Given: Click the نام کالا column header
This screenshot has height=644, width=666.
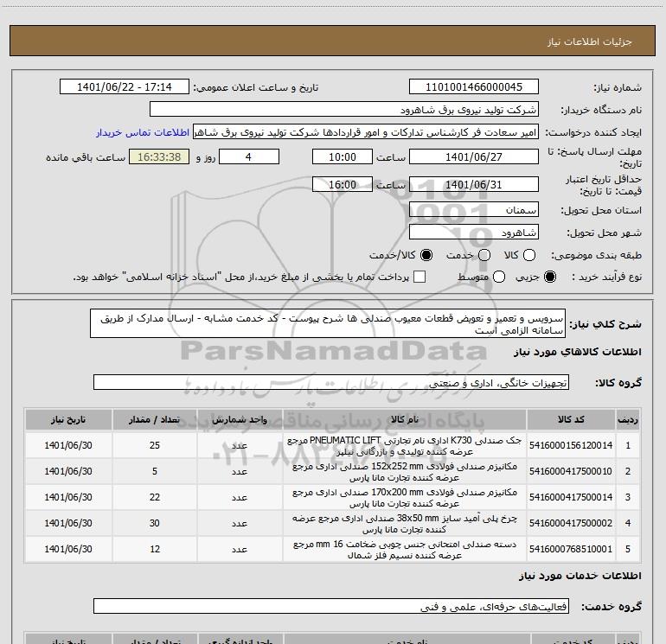Looking at the screenshot, I should pos(405,419).
